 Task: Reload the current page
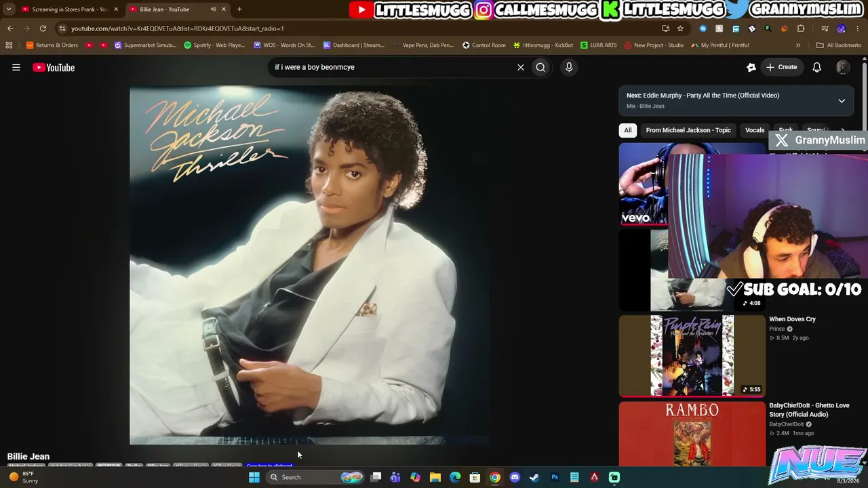tap(43, 28)
